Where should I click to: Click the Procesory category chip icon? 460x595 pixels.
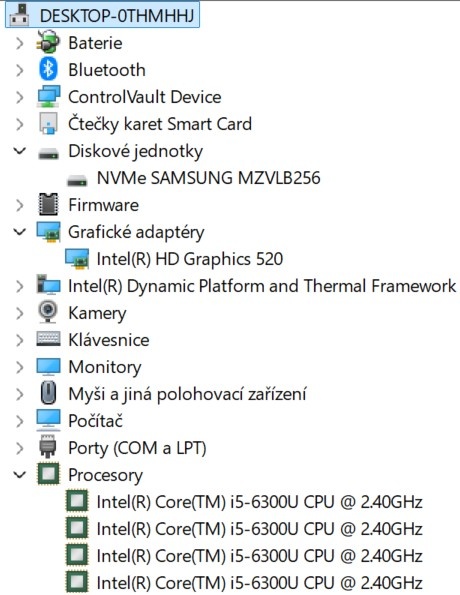pos(48,474)
